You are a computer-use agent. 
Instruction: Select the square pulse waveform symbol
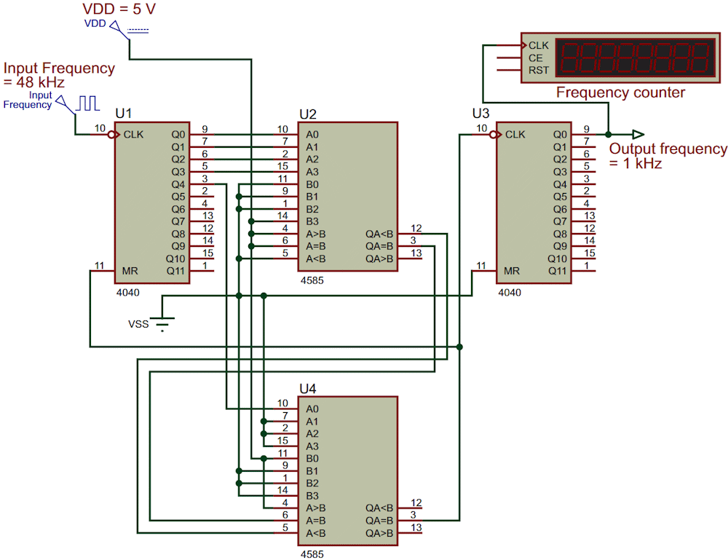pyautogui.click(x=88, y=103)
